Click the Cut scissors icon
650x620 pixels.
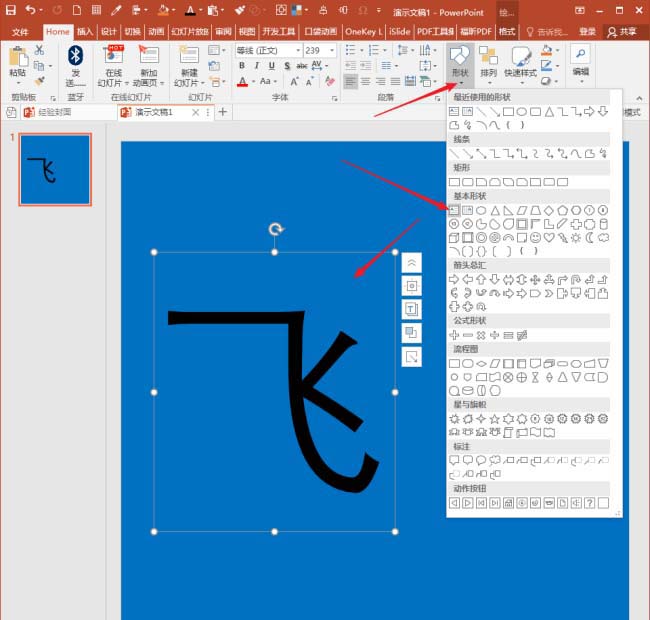(x=39, y=50)
